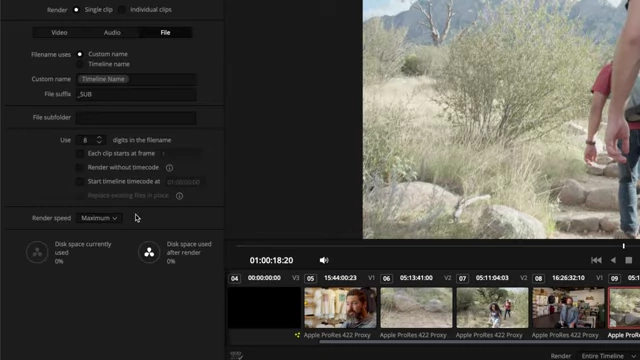
Task: Play in reverse transport button
Action: click(613, 260)
